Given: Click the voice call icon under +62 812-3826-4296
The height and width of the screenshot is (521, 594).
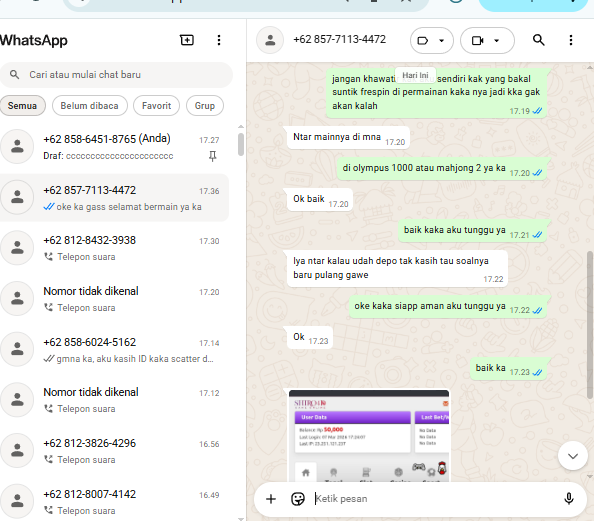Looking at the screenshot, I should (x=48, y=459).
